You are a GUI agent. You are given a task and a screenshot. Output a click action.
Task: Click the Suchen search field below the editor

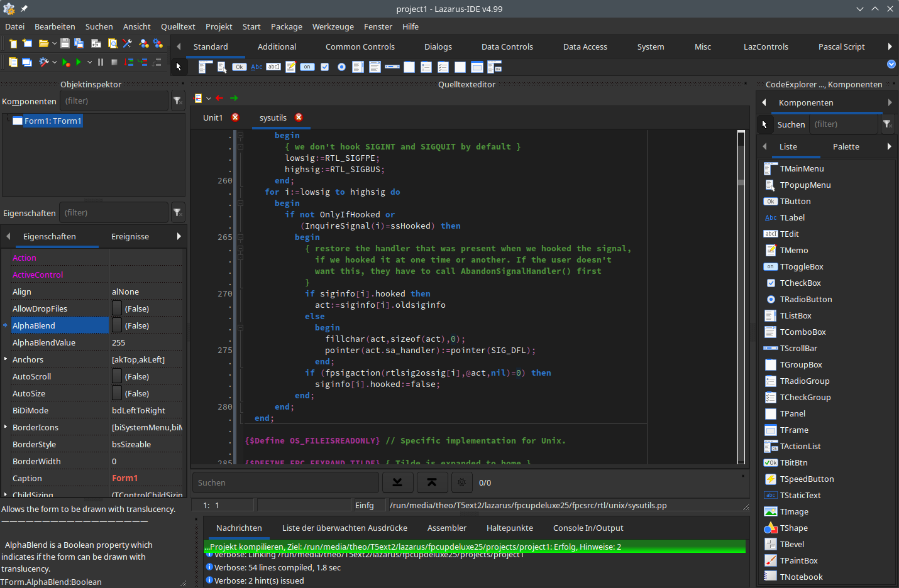coord(285,482)
